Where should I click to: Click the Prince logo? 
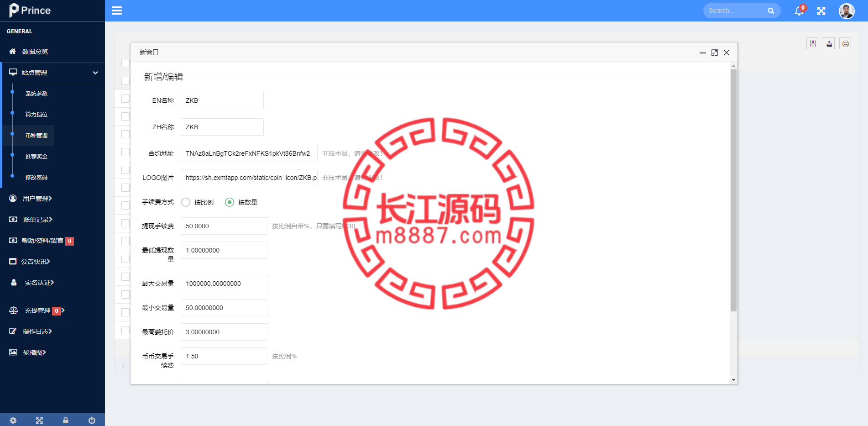pos(30,10)
